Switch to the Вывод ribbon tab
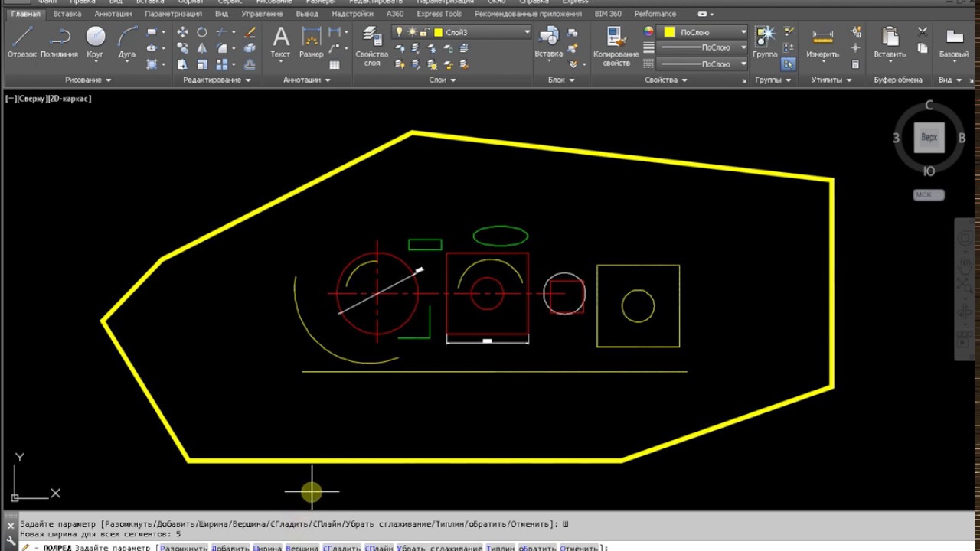Image resolution: width=980 pixels, height=551 pixels. coord(307,14)
